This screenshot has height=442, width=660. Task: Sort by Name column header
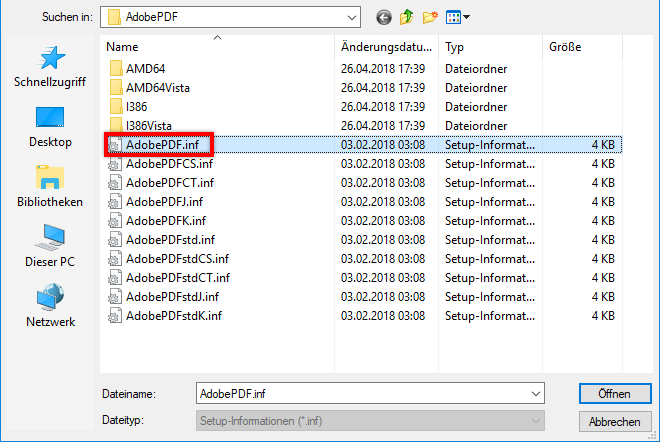tap(217, 47)
